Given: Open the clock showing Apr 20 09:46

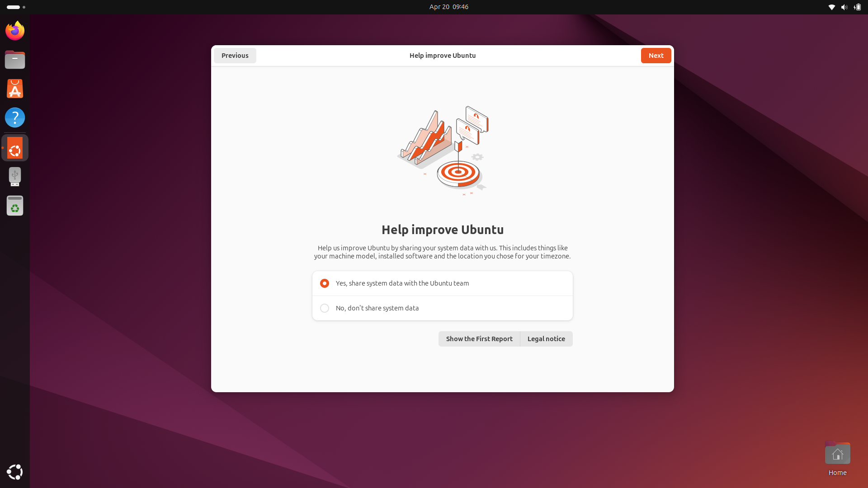Looking at the screenshot, I should tap(449, 7).
